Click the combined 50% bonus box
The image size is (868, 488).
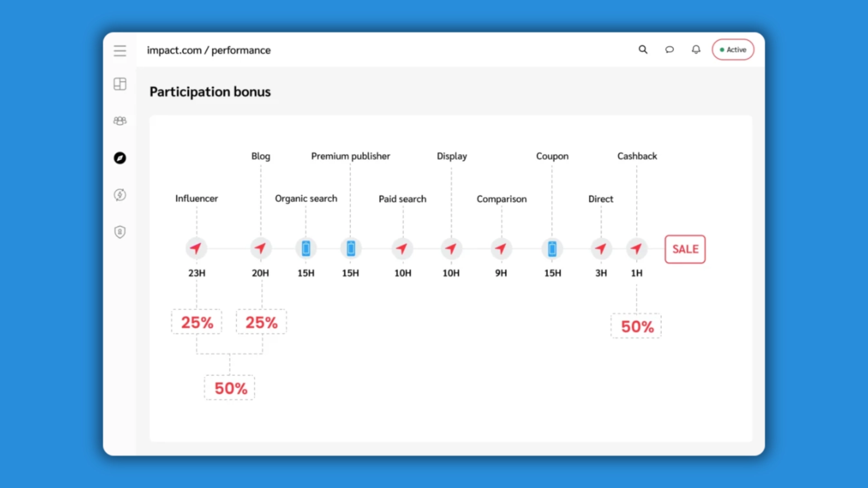pyautogui.click(x=229, y=387)
